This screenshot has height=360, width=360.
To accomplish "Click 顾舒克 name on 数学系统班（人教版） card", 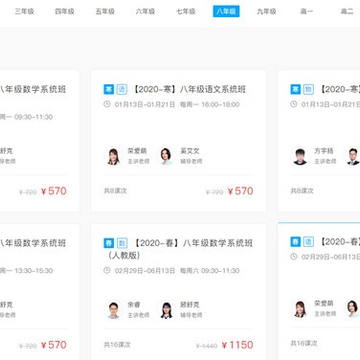I will [190, 305].
